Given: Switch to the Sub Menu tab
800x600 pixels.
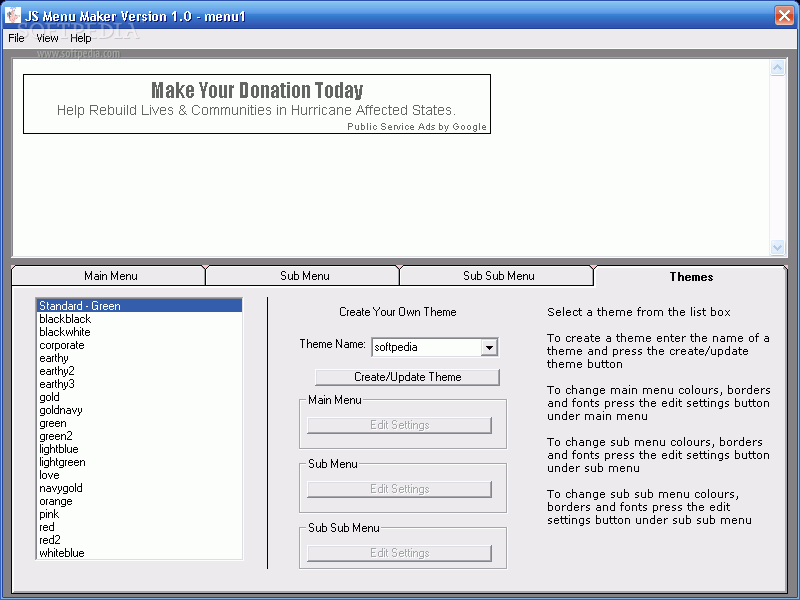Looking at the screenshot, I should [x=302, y=276].
